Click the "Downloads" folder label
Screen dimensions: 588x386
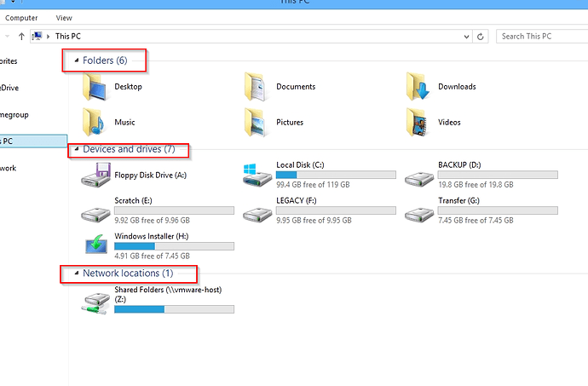457,87
